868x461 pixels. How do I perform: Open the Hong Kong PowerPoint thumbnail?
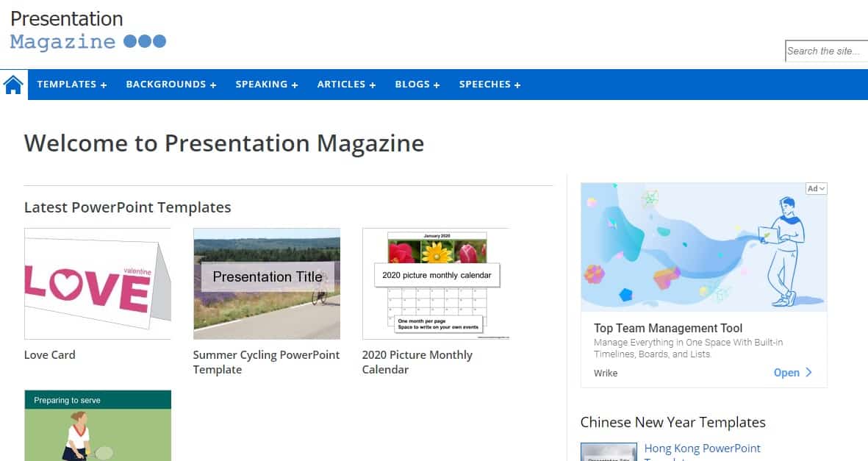[609, 452]
